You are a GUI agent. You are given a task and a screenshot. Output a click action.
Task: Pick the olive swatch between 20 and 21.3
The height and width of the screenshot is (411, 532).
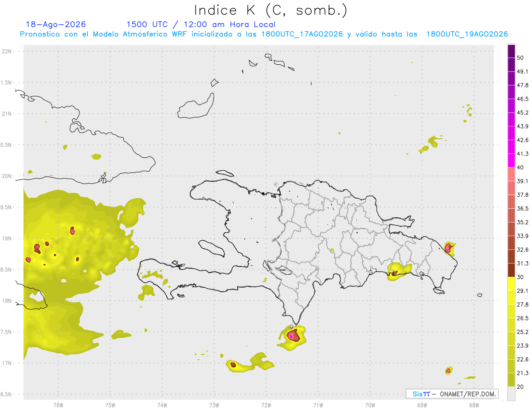(x=512, y=380)
